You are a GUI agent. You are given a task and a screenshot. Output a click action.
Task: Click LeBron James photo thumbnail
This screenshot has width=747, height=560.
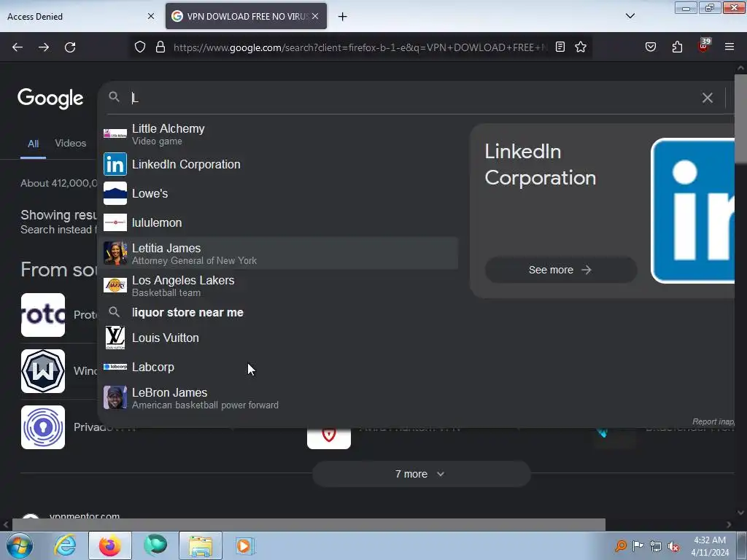(115, 397)
